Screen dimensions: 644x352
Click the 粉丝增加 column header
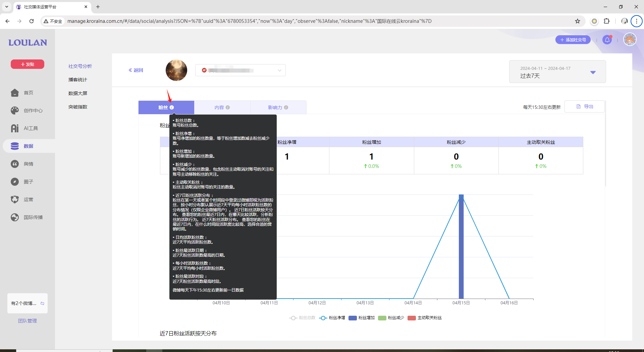[372, 142]
